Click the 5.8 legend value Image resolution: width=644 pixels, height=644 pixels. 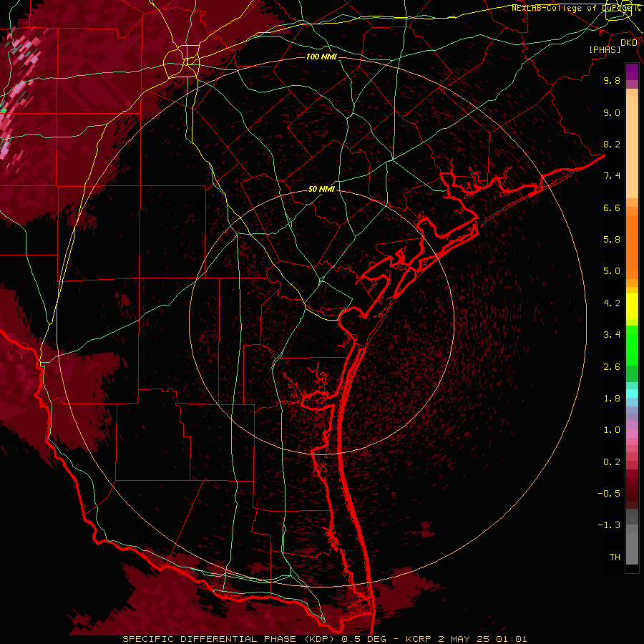pos(612,240)
